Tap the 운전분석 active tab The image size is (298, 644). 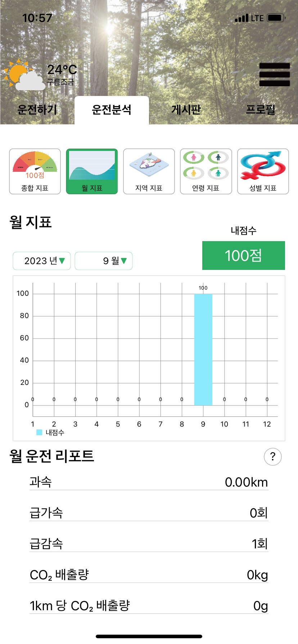[x=112, y=110]
